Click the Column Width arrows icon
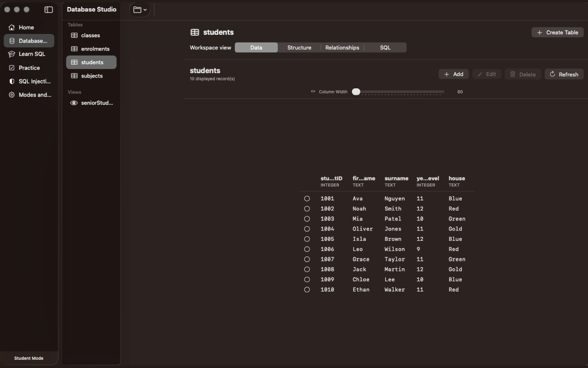Image resolution: width=588 pixels, height=368 pixels. point(313,92)
